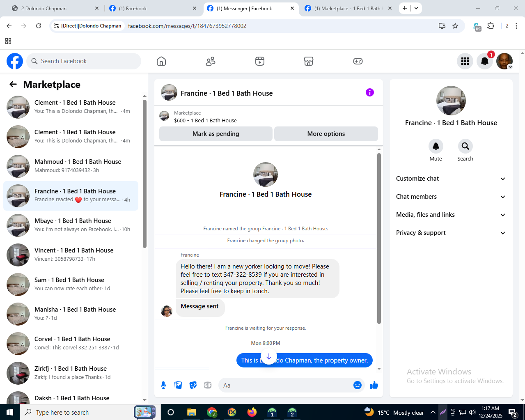Click the Search Facebook field
525x420 pixels.
(x=84, y=61)
